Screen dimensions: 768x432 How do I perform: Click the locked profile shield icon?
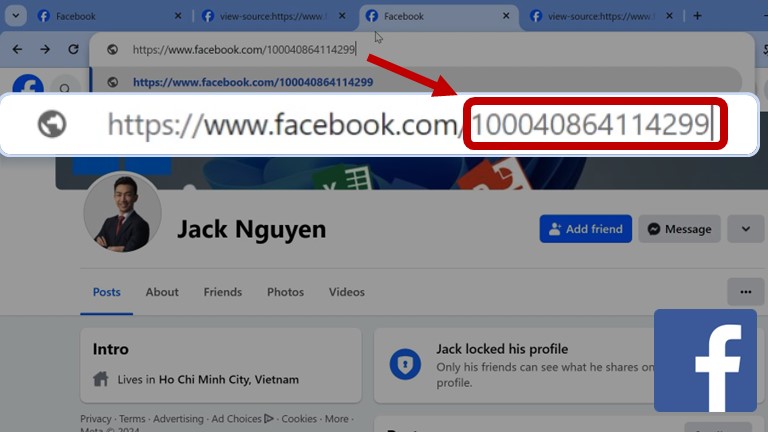(405, 364)
